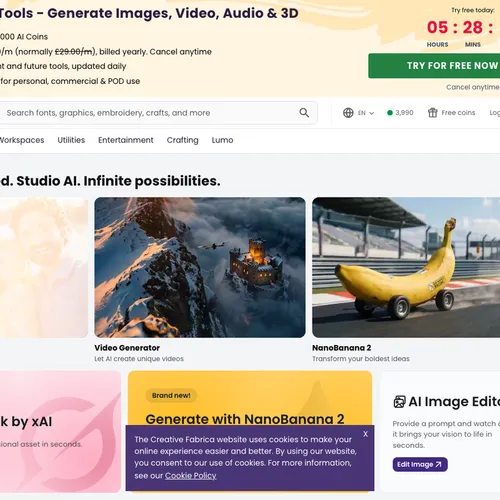Click the Video Generator title
500x500 pixels.
point(127,348)
